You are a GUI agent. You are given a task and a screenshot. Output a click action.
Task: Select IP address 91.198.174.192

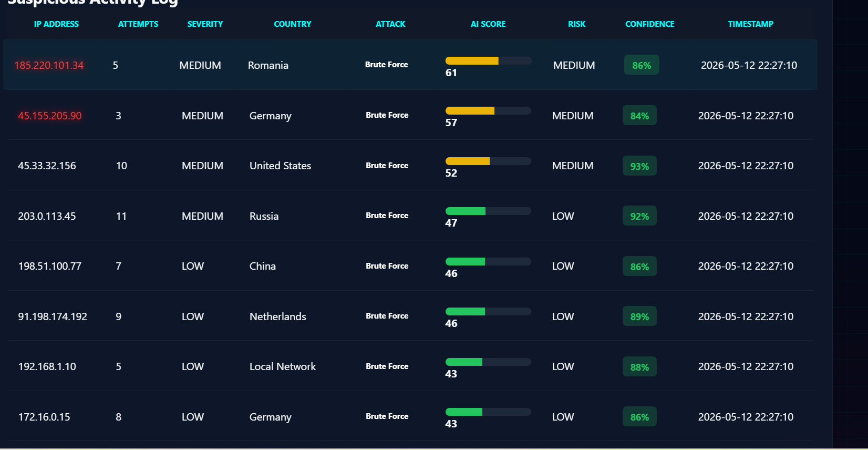pos(53,316)
